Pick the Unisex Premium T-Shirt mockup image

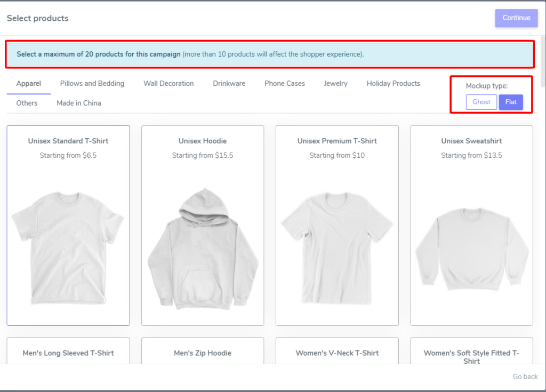pos(337,249)
